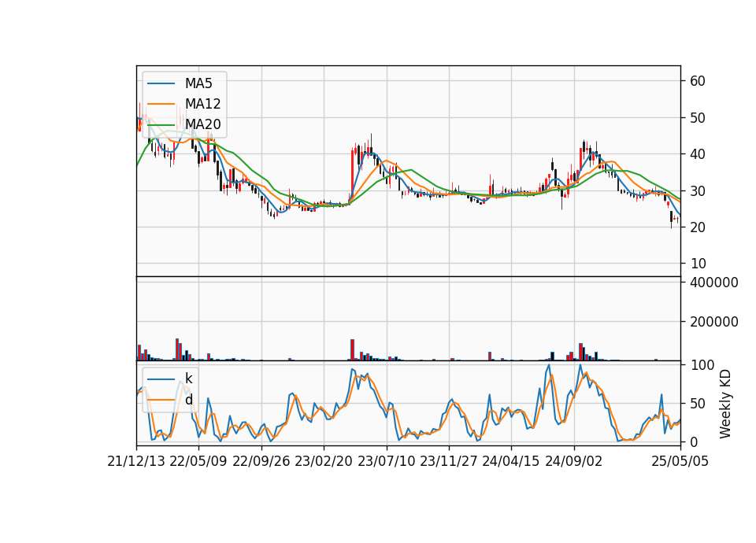
Task: Click the 23/11/27 date tick label
Action: point(449,461)
